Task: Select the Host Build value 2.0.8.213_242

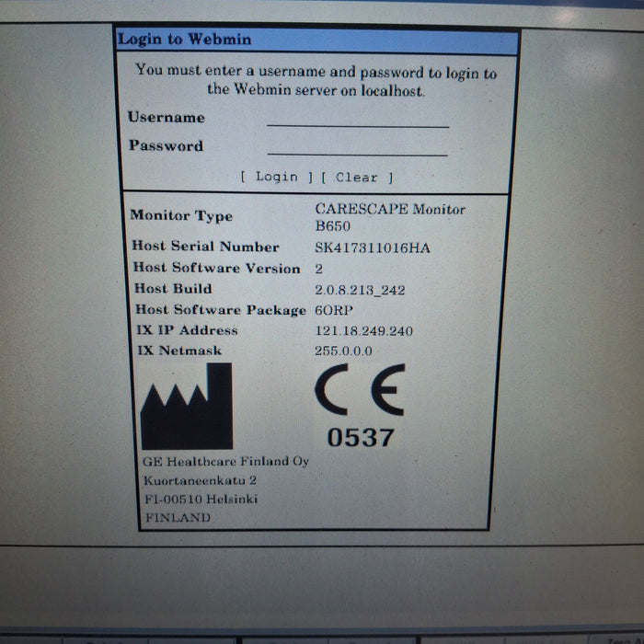Action: (360, 290)
